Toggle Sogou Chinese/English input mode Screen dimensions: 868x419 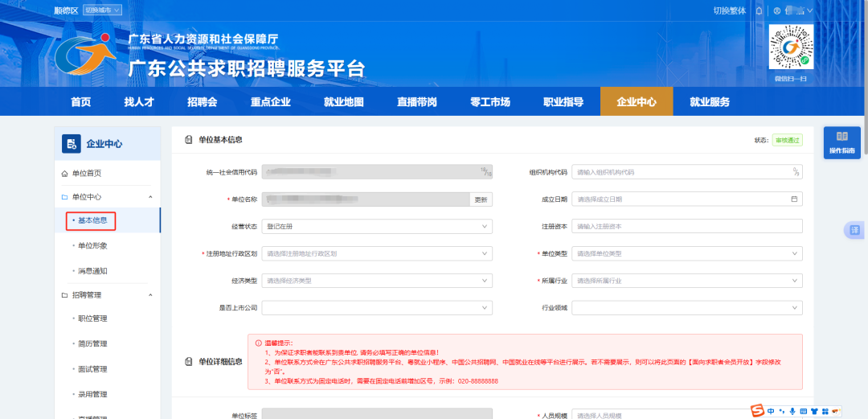tap(771, 411)
